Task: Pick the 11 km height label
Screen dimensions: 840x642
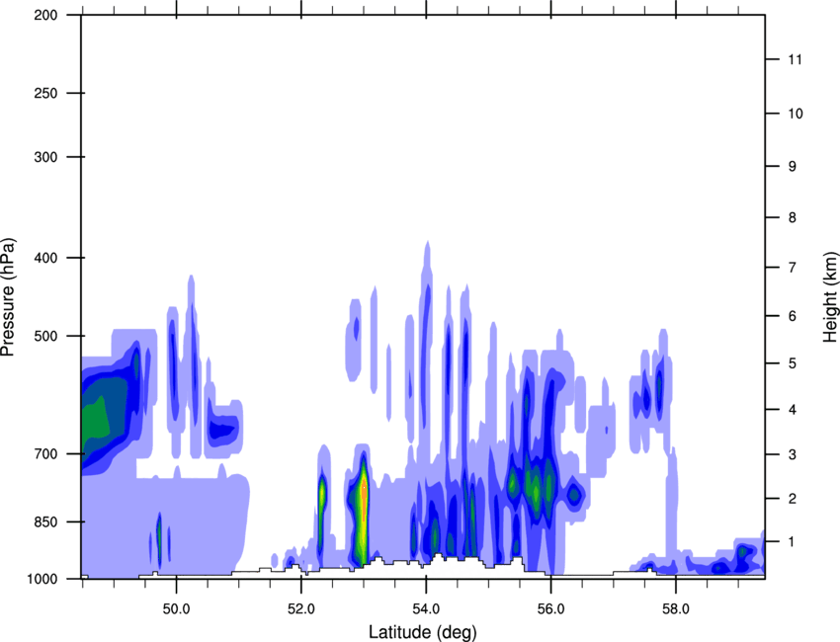Action: click(795, 59)
